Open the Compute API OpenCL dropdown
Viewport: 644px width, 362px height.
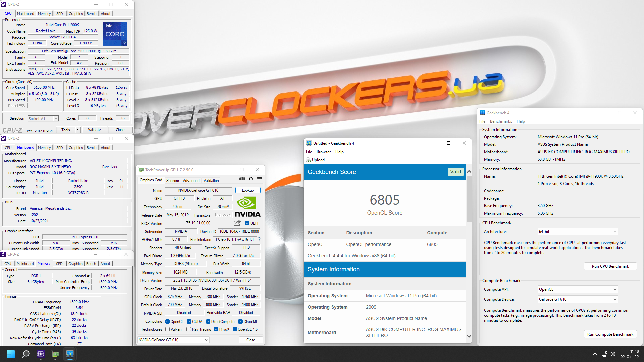(578, 289)
